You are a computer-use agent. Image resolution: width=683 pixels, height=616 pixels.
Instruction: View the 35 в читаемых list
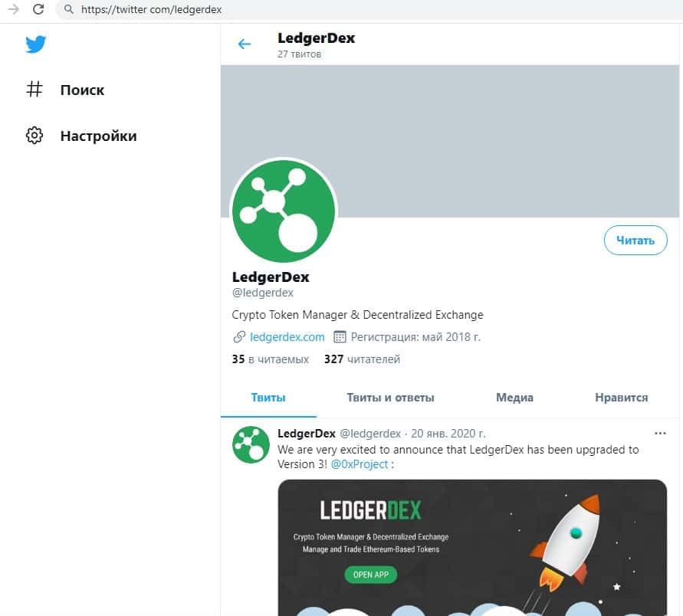[270, 359]
